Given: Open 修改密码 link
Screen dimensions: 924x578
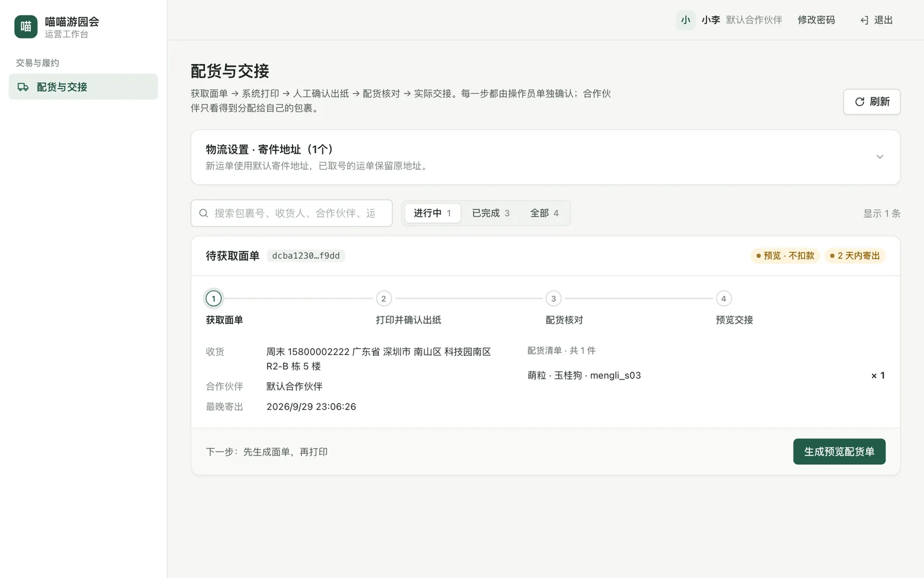Looking at the screenshot, I should tap(816, 20).
